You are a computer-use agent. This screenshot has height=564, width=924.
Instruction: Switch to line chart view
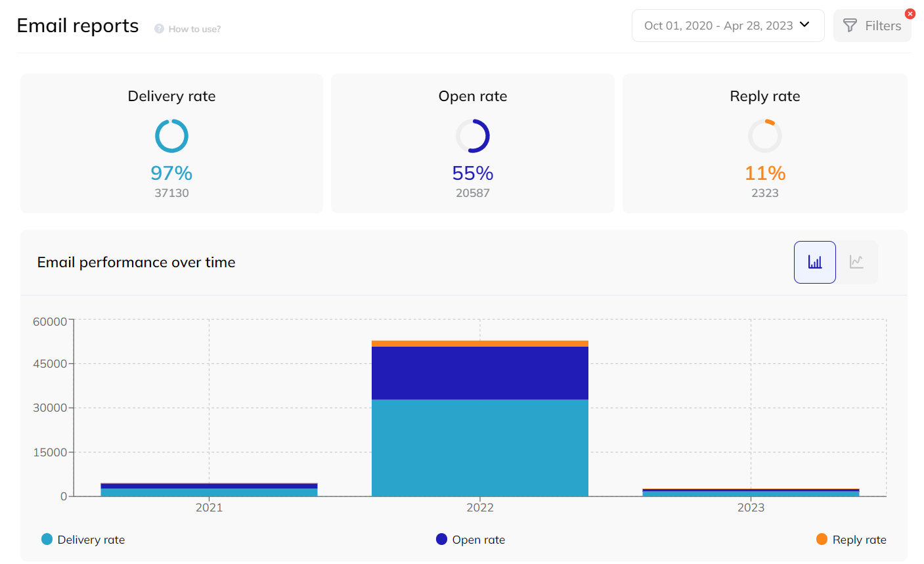856,262
